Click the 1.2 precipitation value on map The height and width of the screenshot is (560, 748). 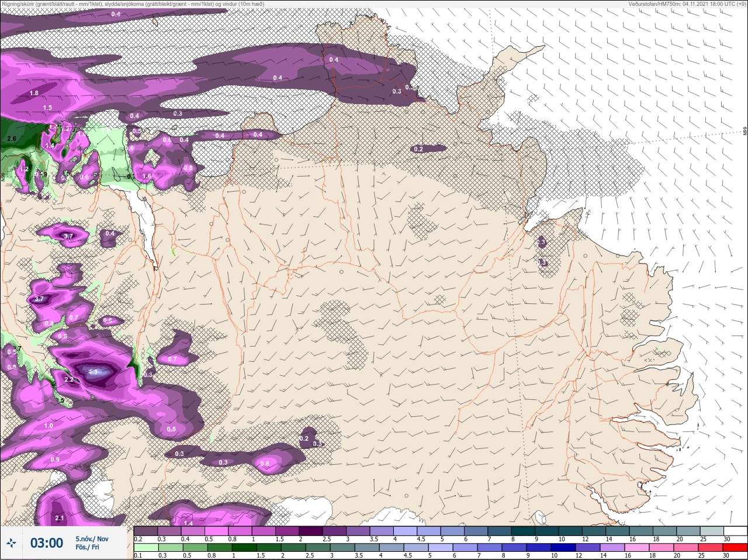(x=25, y=169)
